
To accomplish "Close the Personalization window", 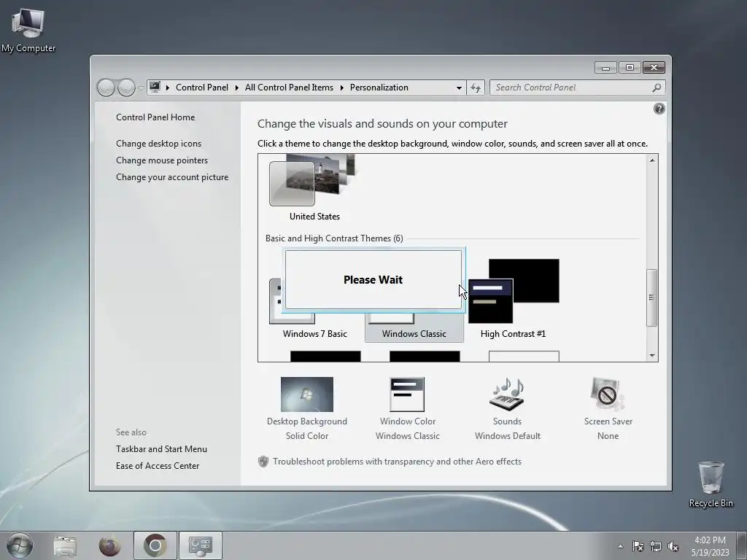I will pyautogui.click(x=654, y=68).
